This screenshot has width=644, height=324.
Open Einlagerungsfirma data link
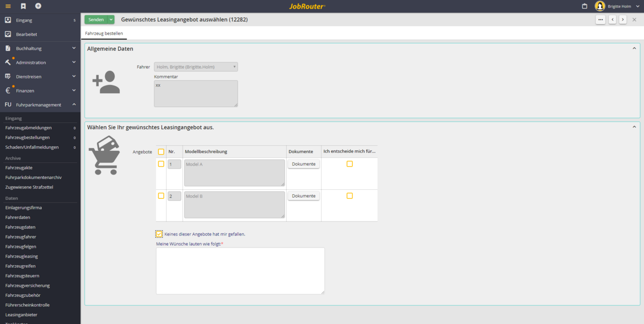click(x=24, y=207)
